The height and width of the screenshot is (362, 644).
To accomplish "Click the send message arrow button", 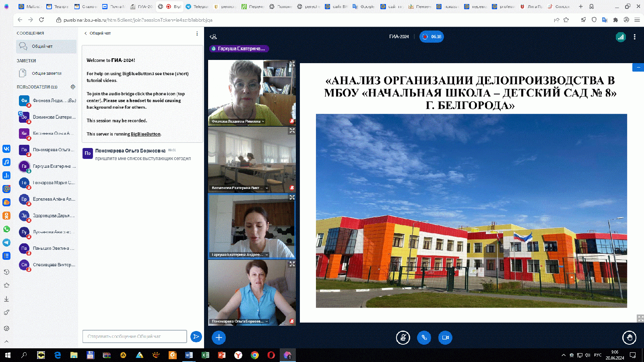I will (196, 337).
